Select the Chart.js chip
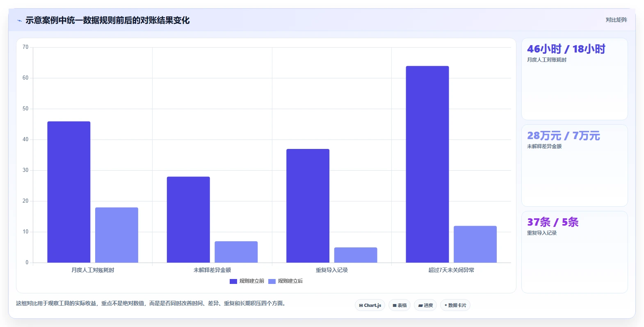 click(x=370, y=305)
